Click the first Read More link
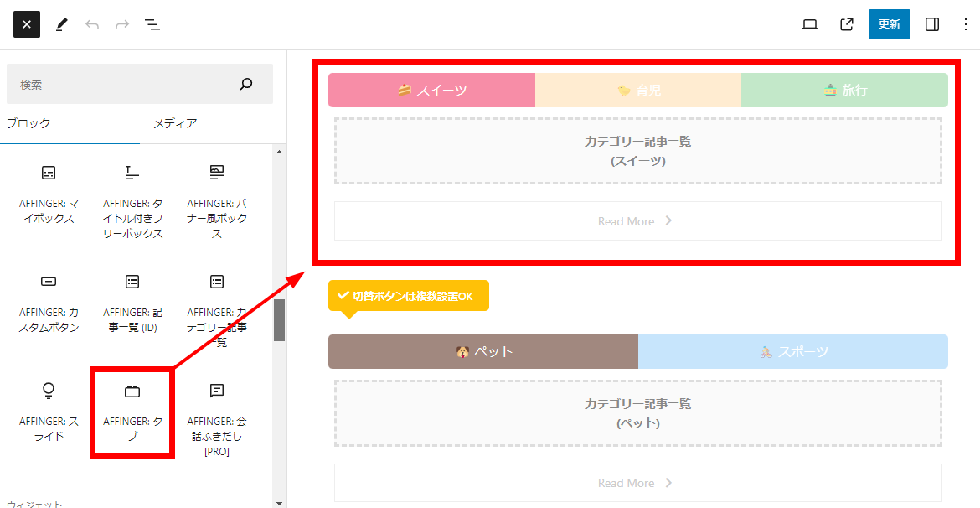Screen dimensions: 980x508 [x=637, y=221]
